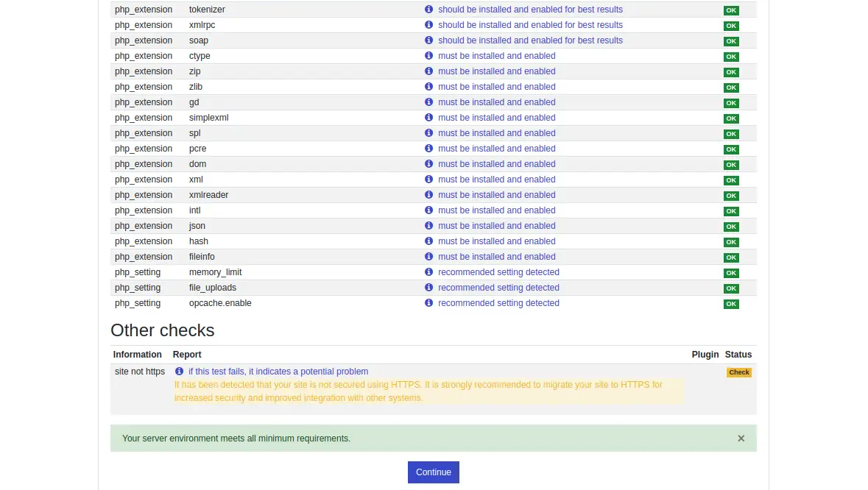Viewport: 868px width, 490px height.
Task: Open the soap 'should be installed' link
Action: (x=530, y=40)
